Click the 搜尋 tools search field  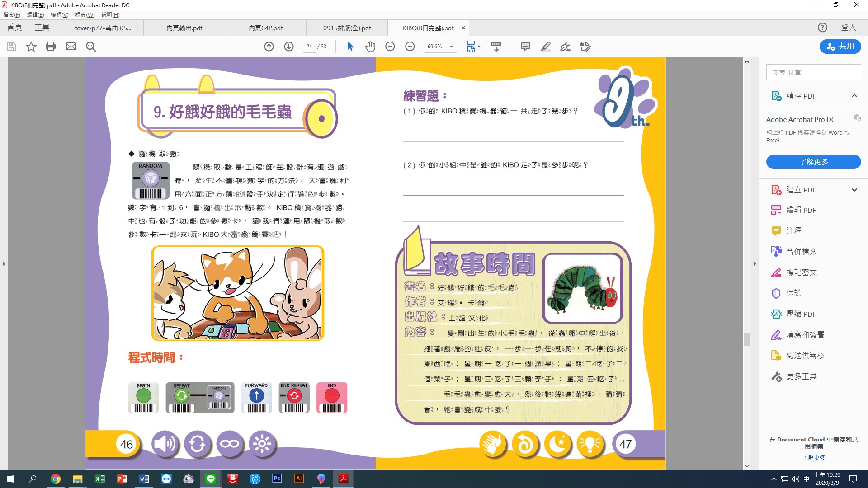[813, 72]
